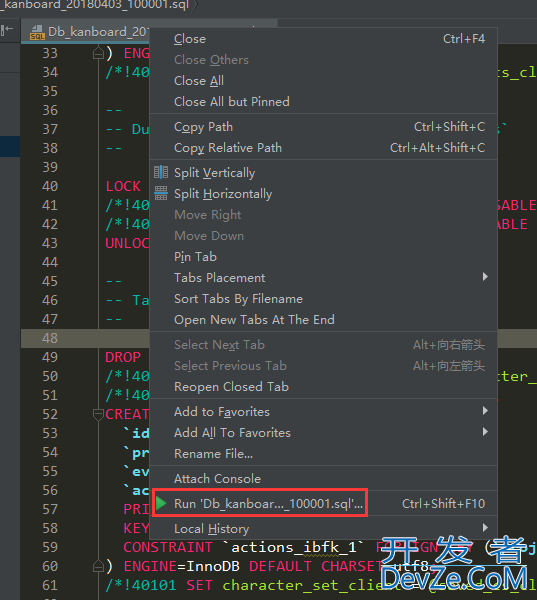Viewport: 537px width, 600px height.
Task: Expand the Local History submenu arrow
Action: point(485,528)
